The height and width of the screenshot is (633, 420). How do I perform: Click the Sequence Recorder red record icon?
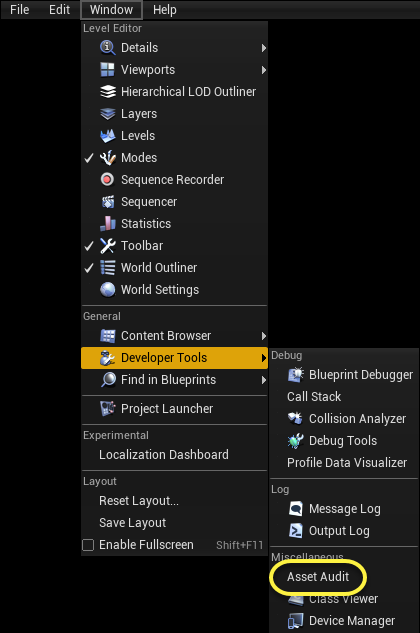[x=107, y=180]
